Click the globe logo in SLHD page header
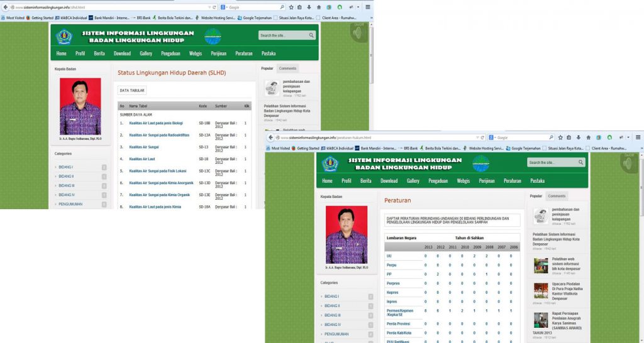 (213, 36)
